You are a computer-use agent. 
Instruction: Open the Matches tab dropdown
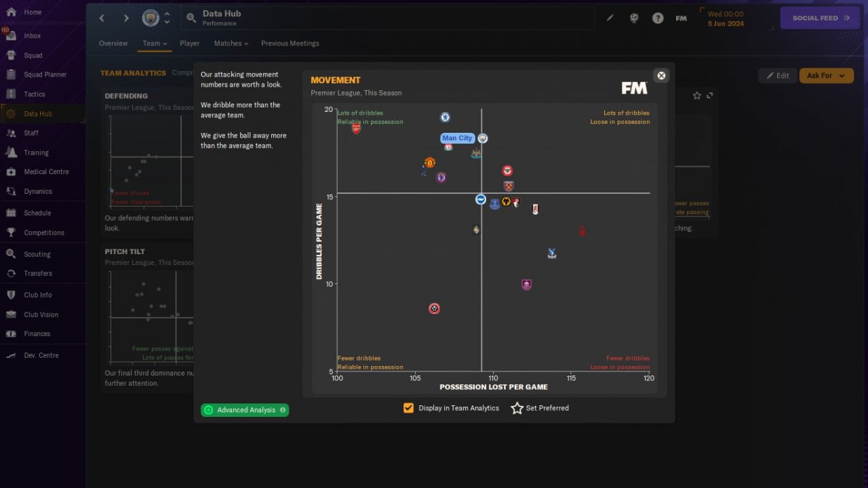[231, 43]
